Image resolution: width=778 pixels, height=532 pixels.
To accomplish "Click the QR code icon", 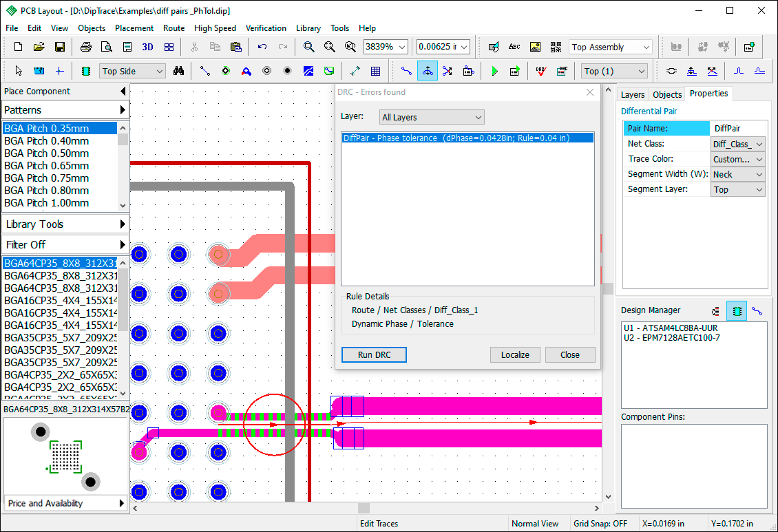I will click(x=556, y=47).
